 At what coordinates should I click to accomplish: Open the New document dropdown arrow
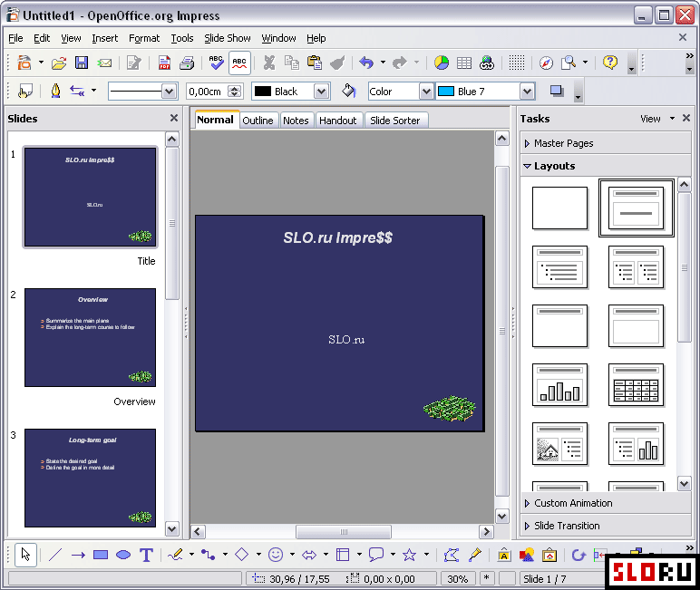tap(41, 63)
